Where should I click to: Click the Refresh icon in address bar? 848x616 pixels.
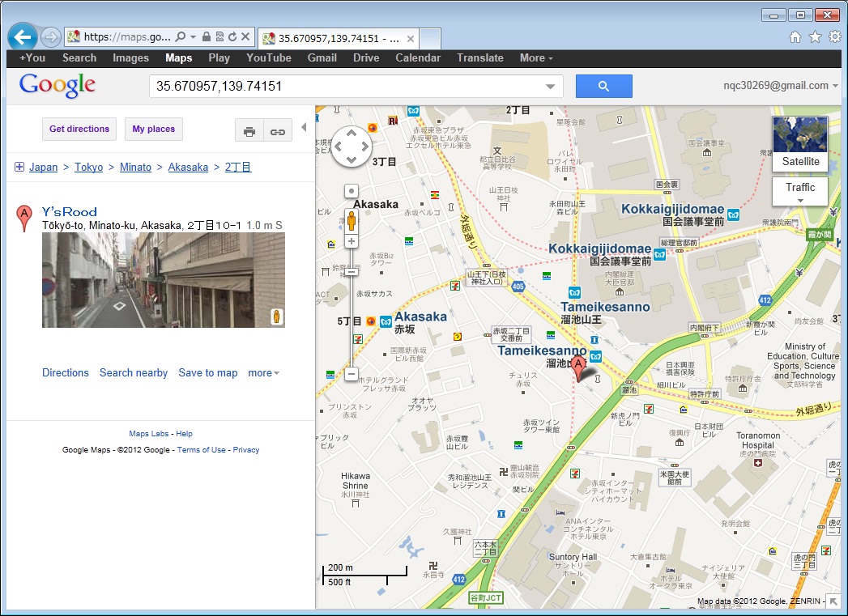(232, 36)
